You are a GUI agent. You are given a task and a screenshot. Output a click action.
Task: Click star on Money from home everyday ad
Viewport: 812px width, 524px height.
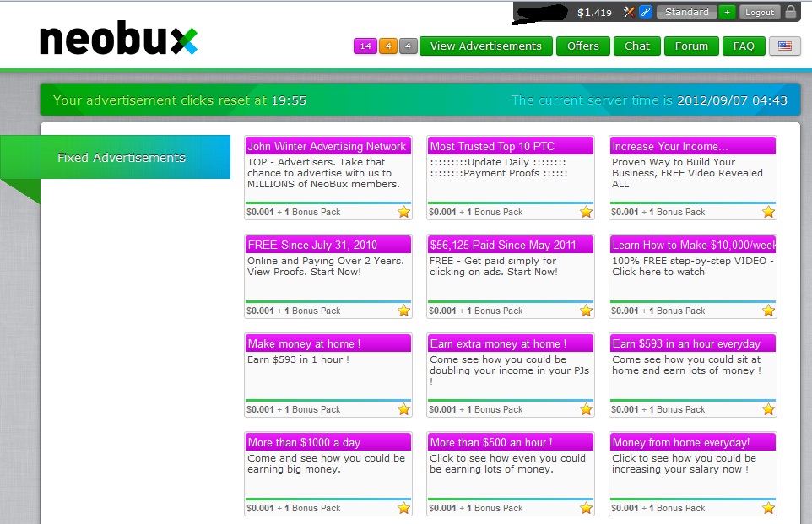click(768, 509)
